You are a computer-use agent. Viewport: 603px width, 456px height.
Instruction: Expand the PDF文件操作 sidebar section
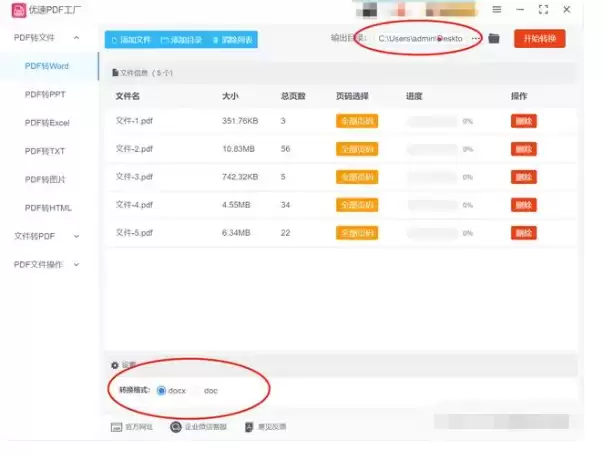click(77, 265)
